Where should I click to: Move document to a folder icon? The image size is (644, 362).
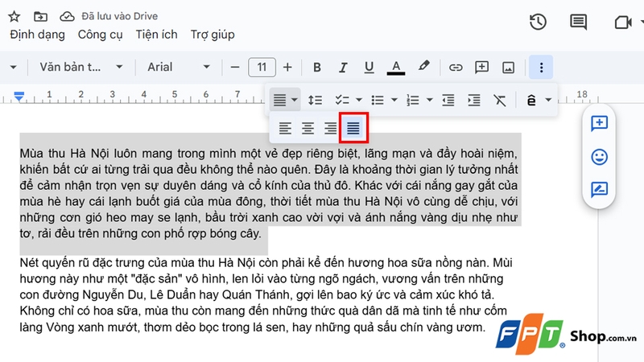pos(40,16)
